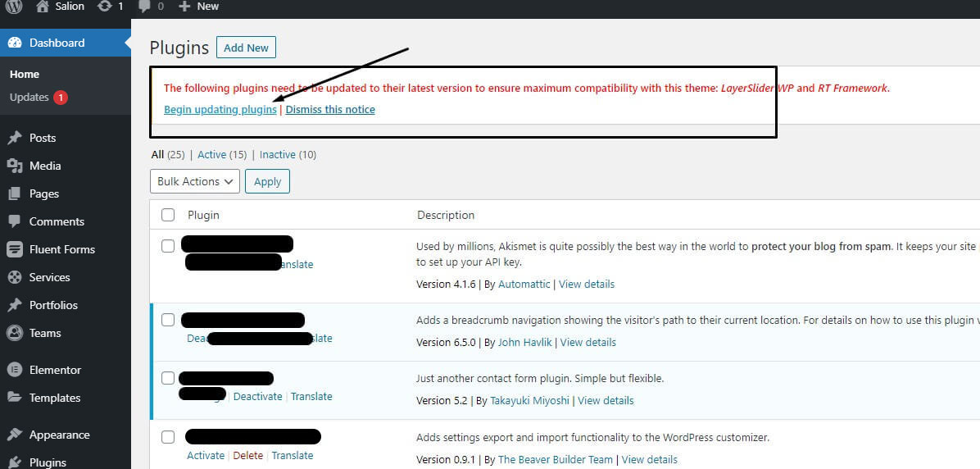Click Begin updating plugins link
The height and width of the screenshot is (469, 980).
click(220, 109)
